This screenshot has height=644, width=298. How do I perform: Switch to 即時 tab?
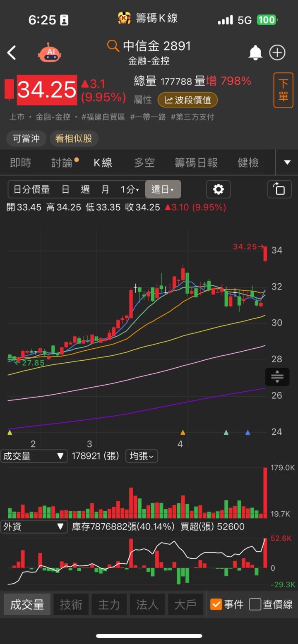(x=21, y=163)
